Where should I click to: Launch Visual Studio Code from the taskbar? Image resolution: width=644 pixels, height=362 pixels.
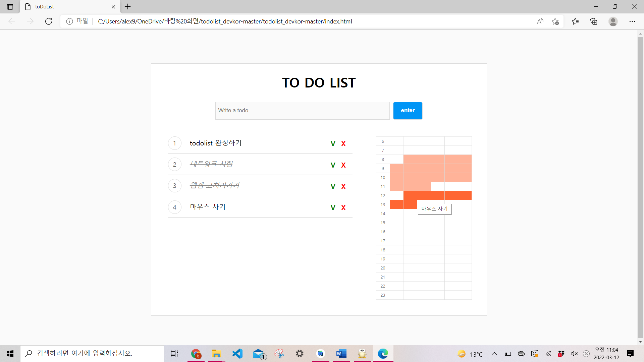[x=237, y=353]
